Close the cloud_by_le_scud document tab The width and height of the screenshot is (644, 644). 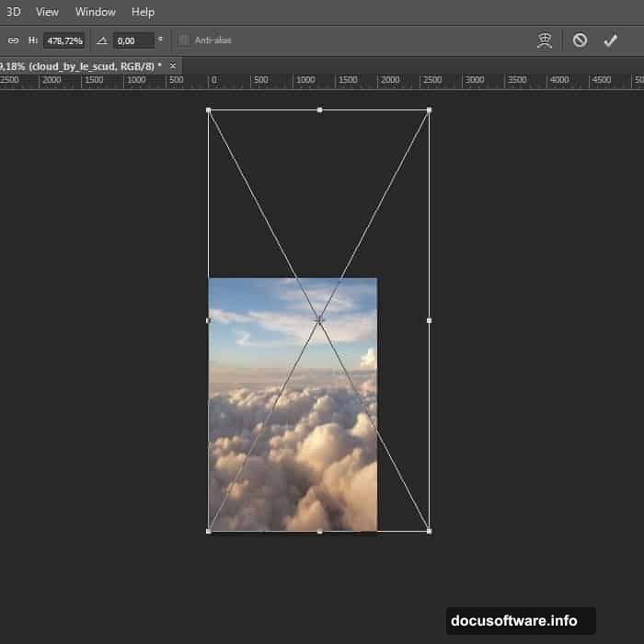[x=172, y=66]
